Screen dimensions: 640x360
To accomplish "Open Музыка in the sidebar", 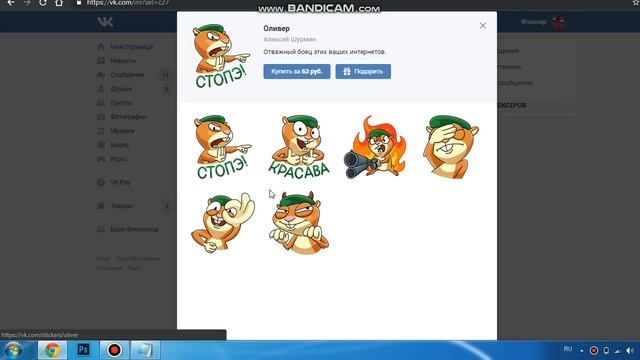I will (x=122, y=131).
